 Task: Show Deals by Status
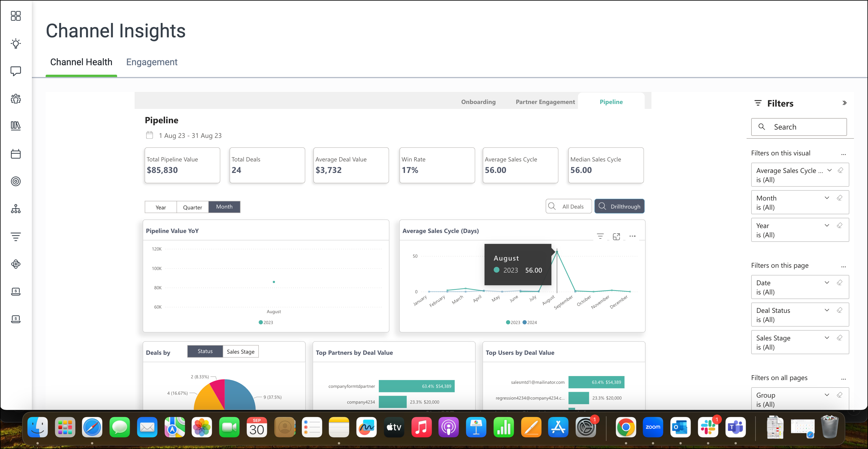click(205, 351)
